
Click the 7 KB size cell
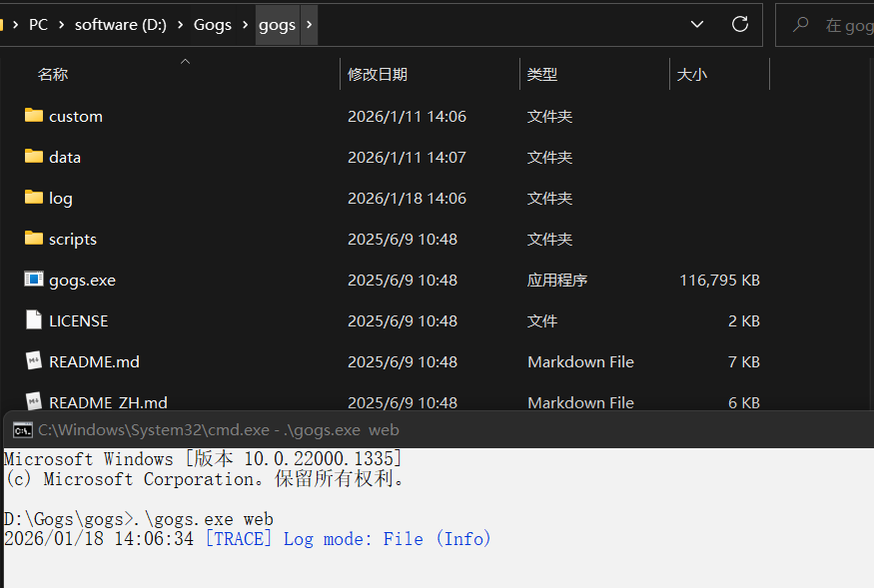pyautogui.click(x=744, y=361)
